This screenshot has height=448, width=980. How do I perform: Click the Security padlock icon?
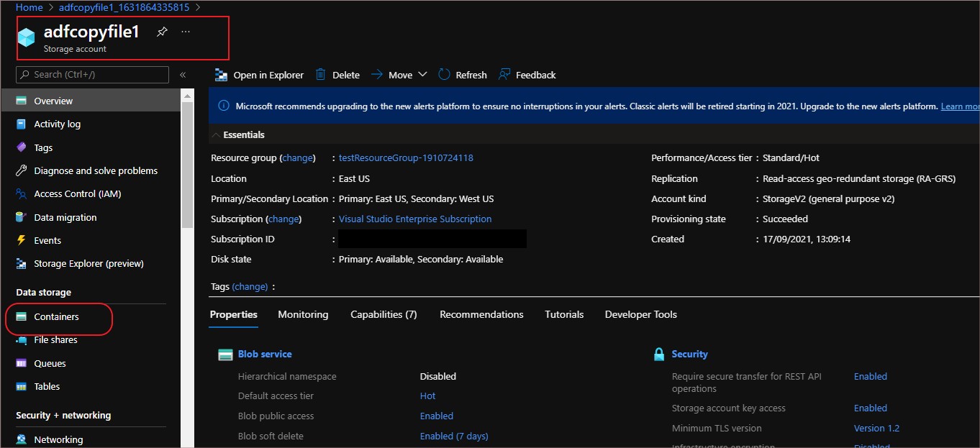(658, 354)
